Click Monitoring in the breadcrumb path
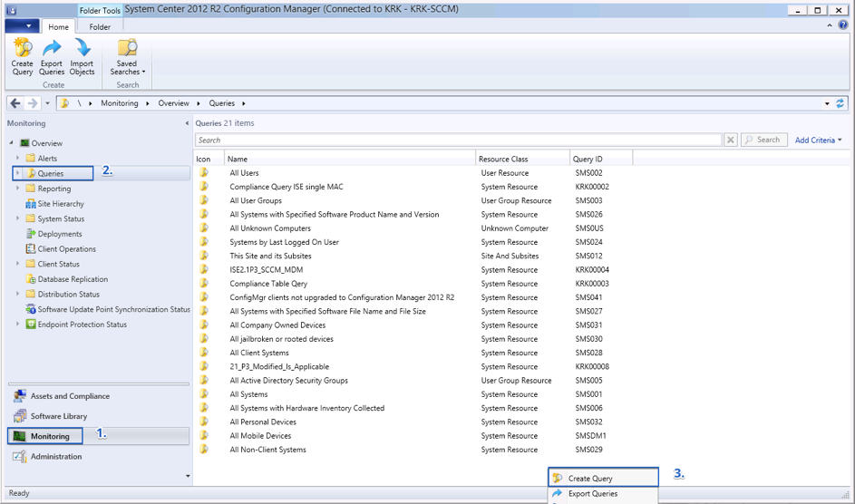855x504 pixels. point(120,103)
